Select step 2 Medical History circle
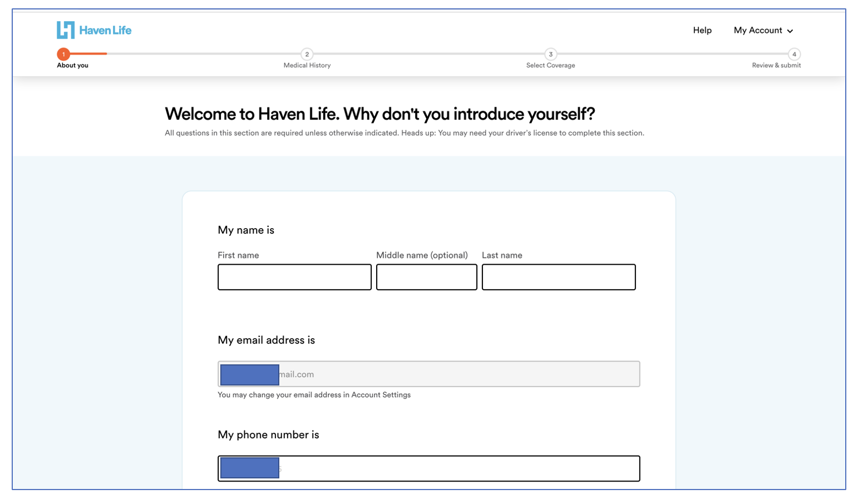Image resolution: width=858 pixels, height=504 pixels. click(x=307, y=54)
